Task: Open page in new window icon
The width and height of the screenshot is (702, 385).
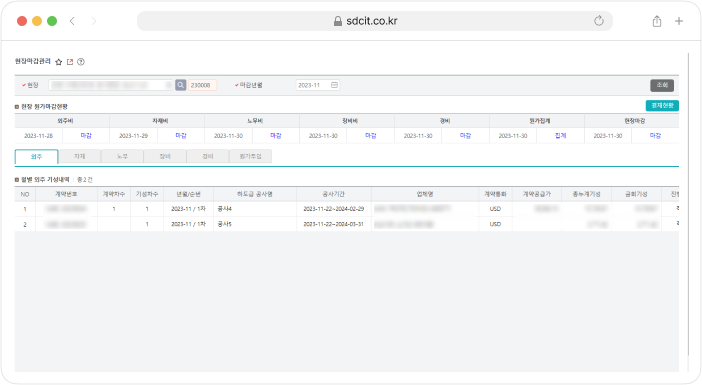Action: pos(70,62)
